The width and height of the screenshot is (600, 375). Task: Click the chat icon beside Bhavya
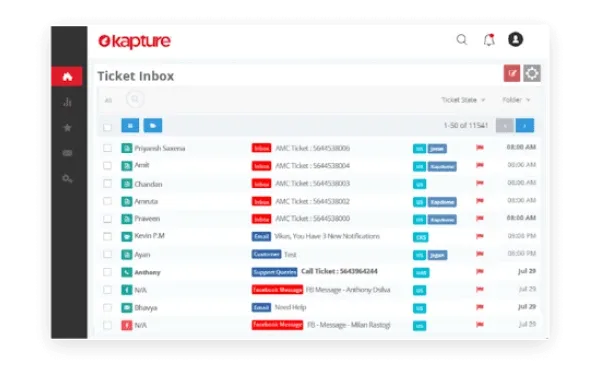(127, 307)
